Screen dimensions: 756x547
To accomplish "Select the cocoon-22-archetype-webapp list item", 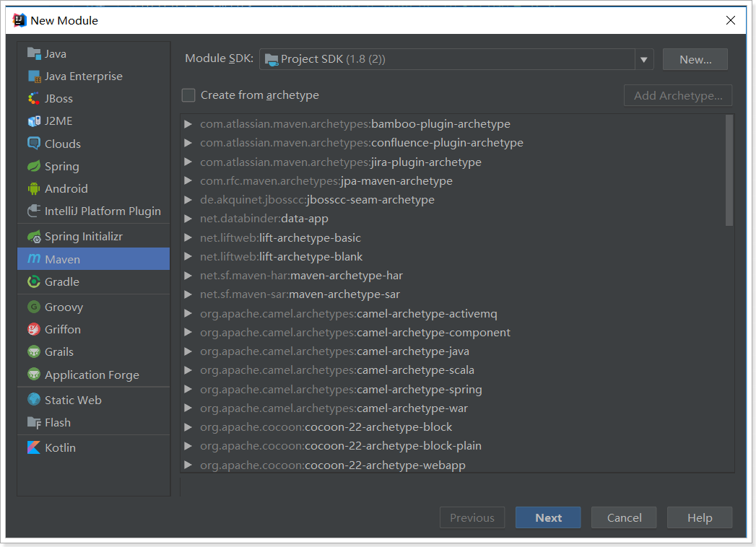I will [385, 465].
